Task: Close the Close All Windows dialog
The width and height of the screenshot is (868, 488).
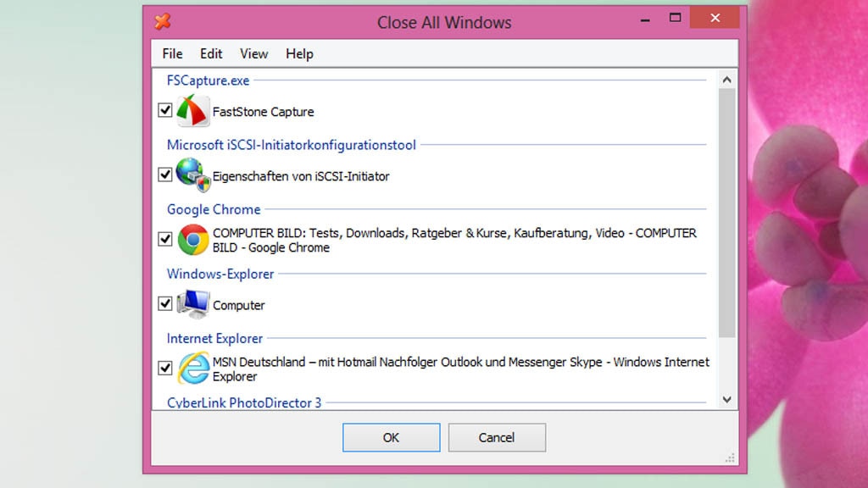Action: click(715, 18)
